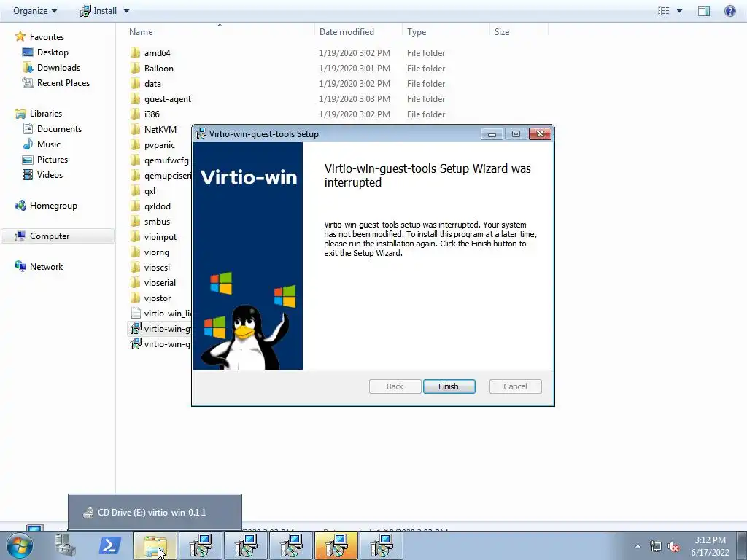Image resolution: width=747 pixels, height=560 pixels.
Task: Click the network tray icon
Action: click(656, 547)
